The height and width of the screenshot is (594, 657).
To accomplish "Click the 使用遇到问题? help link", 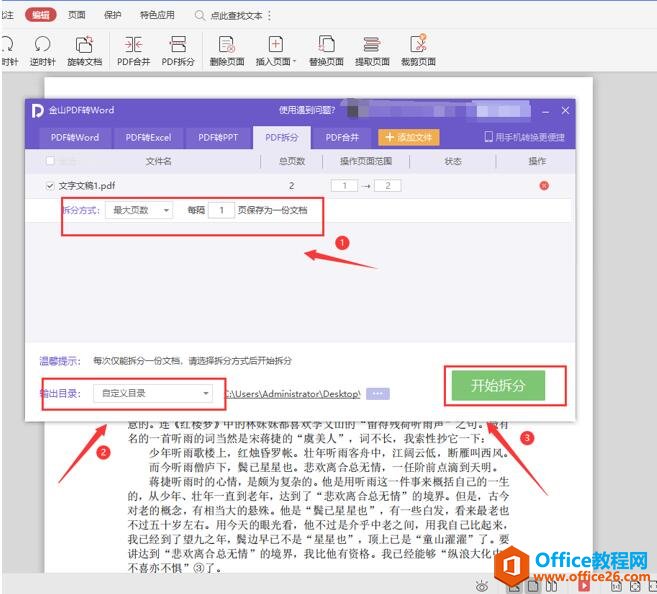I will click(307, 110).
